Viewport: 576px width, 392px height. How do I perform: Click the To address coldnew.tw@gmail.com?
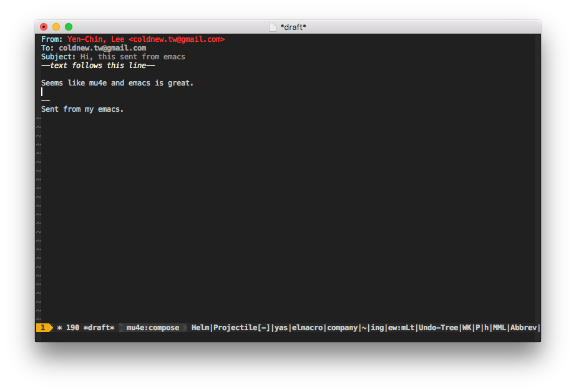(x=102, y=48)
